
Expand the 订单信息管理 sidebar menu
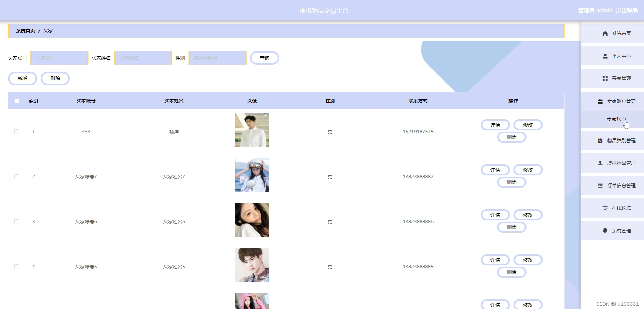click(612, 186)
